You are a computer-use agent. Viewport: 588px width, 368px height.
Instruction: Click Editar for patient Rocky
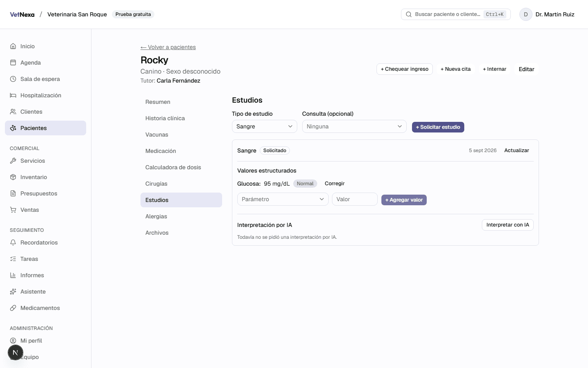526,69
